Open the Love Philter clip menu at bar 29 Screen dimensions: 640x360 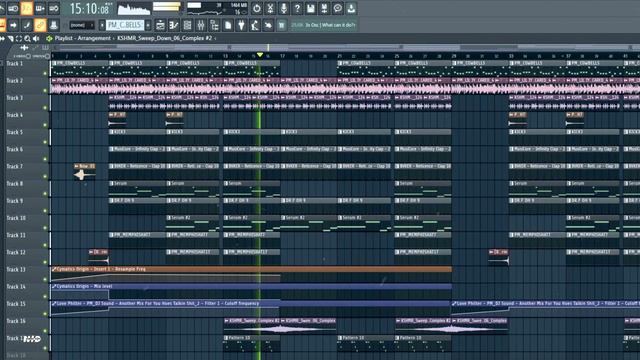pos(454,304)
